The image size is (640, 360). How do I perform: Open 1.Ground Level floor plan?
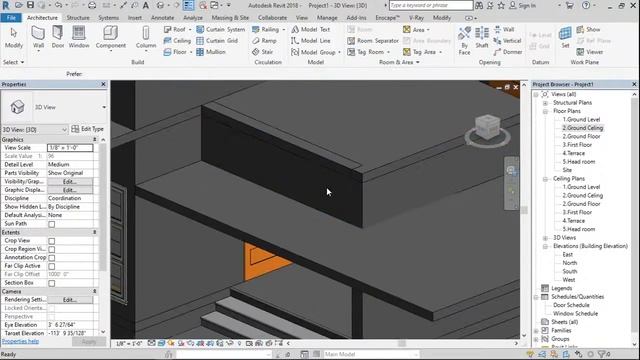[581, 120]
